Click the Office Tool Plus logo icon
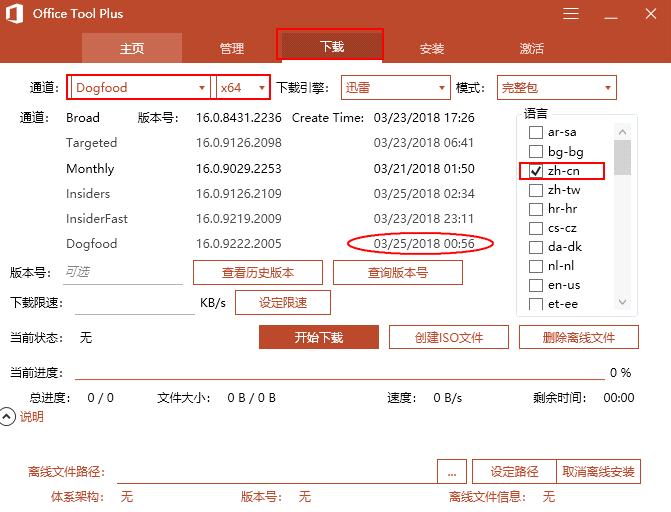The image size is (671, 512). [x=14, y=13]
